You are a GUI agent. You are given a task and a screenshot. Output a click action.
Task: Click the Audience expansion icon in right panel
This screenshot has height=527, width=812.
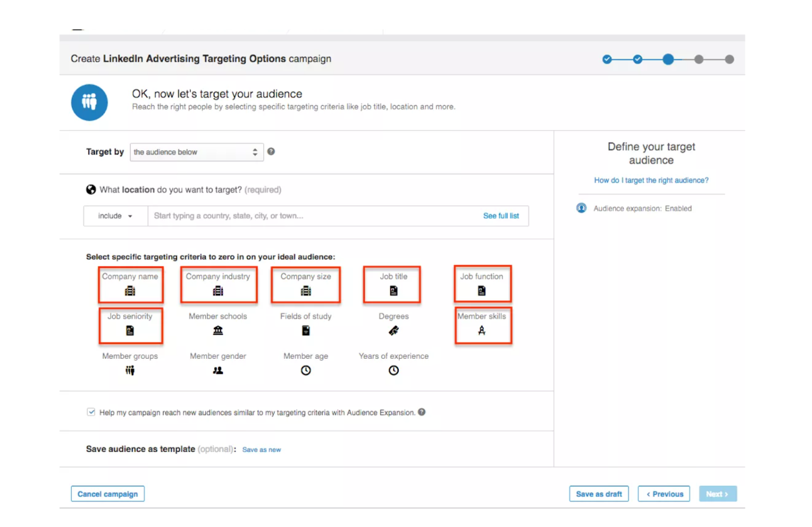581,208
